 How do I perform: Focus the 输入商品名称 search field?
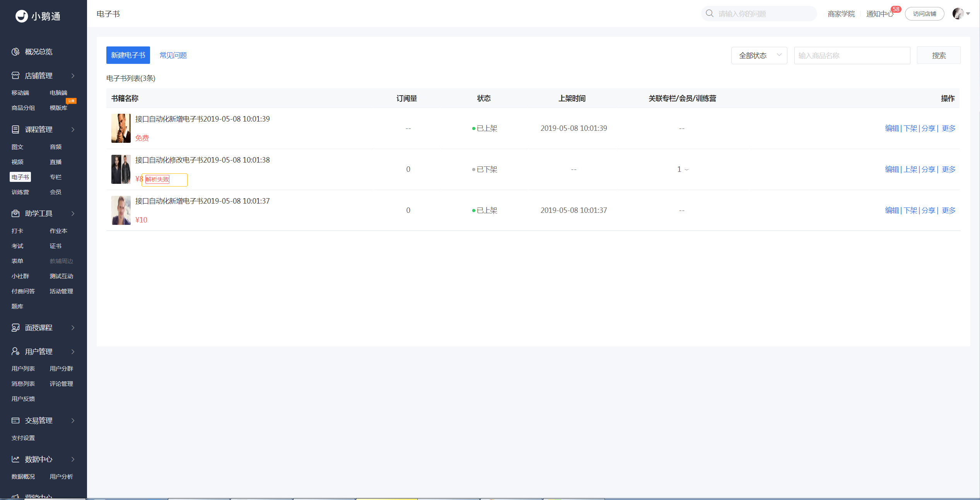pyautogui.click(x=852, y=55)
